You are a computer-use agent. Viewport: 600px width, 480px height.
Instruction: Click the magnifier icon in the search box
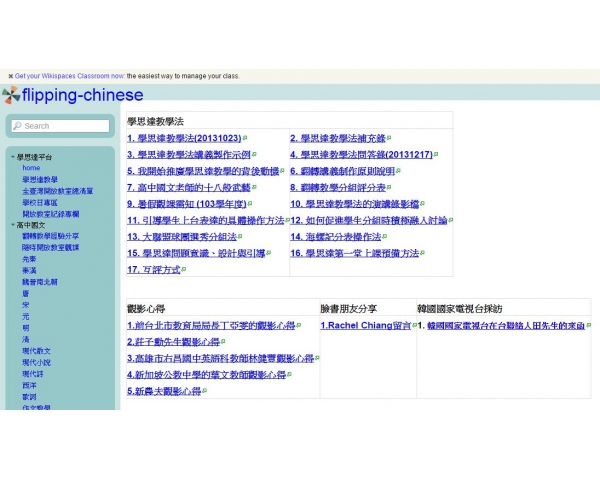(17, 126)
